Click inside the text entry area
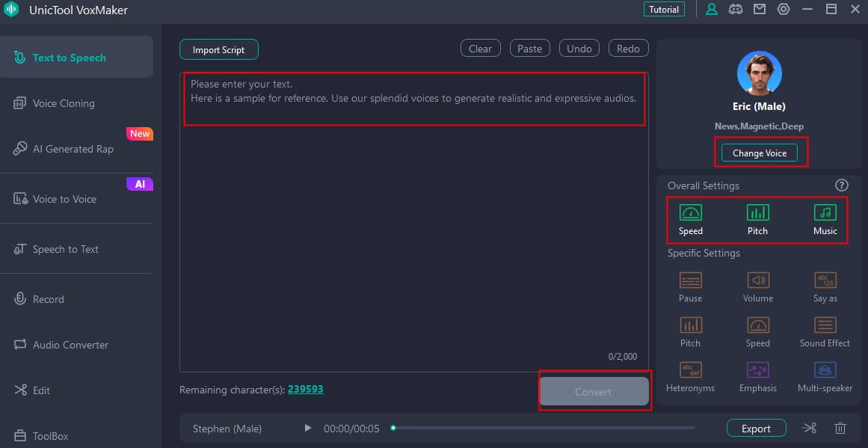868x448 pixels. 413,224
